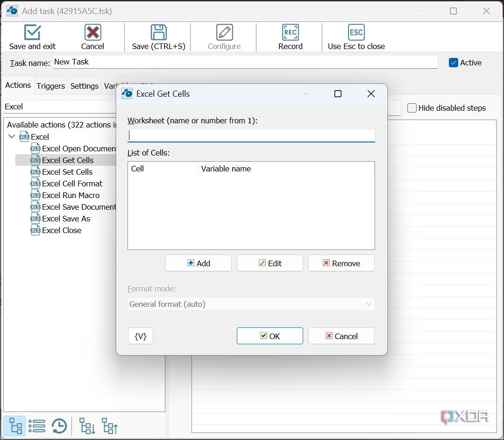Viewport: 504px width, 440px height.
Task: Click the grayed-out Configure pencil icon
Action: [223, 32]
